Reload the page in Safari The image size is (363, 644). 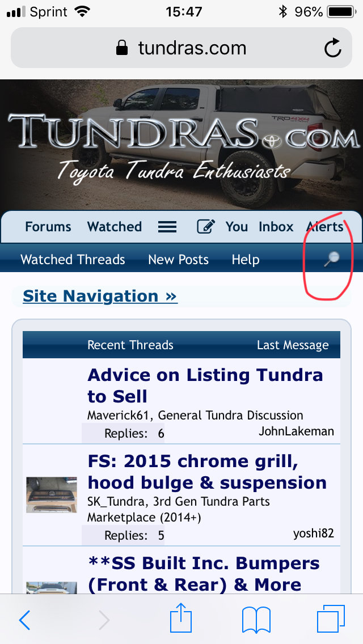pos(332,48)
